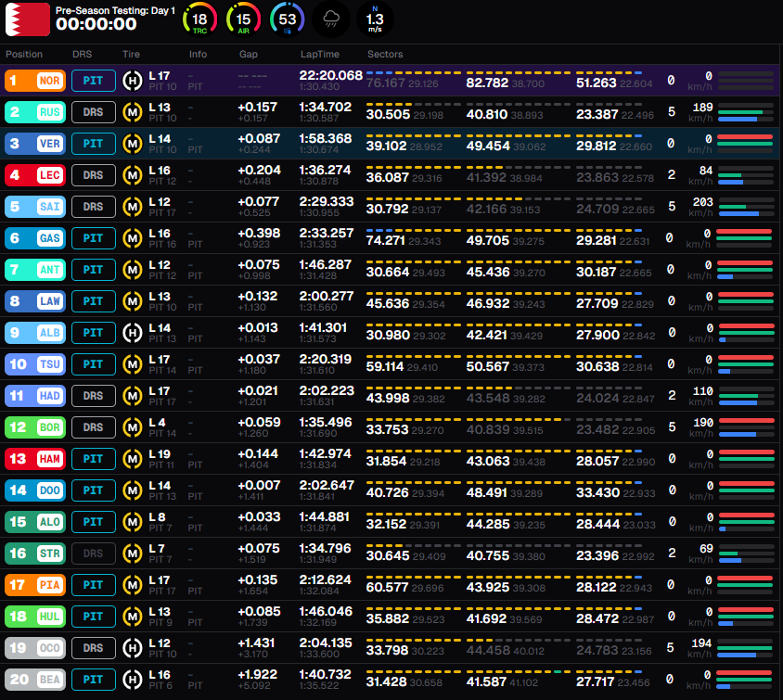Open driver 4 LEC position tag
The width and height of the screenshot is (783, 700).
[35, 175]
